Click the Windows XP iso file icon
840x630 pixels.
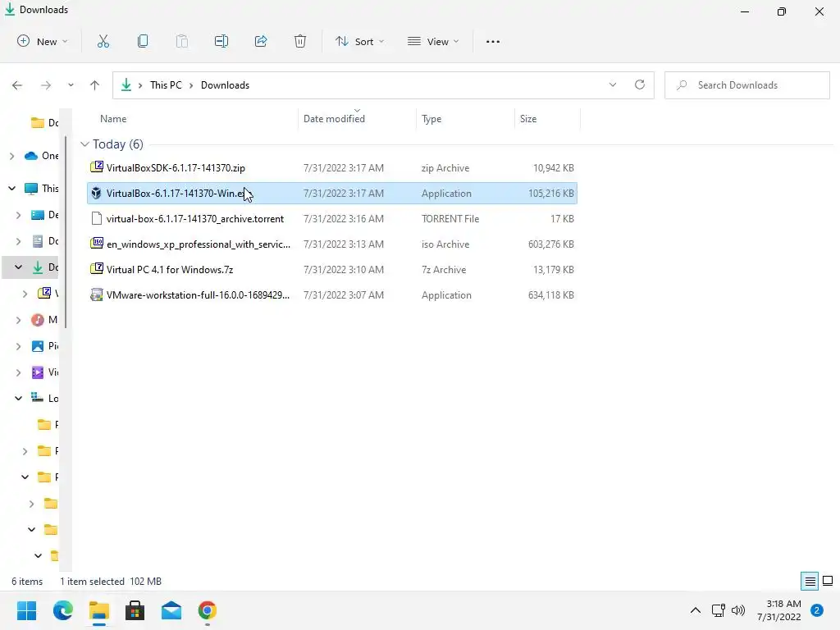97,244
